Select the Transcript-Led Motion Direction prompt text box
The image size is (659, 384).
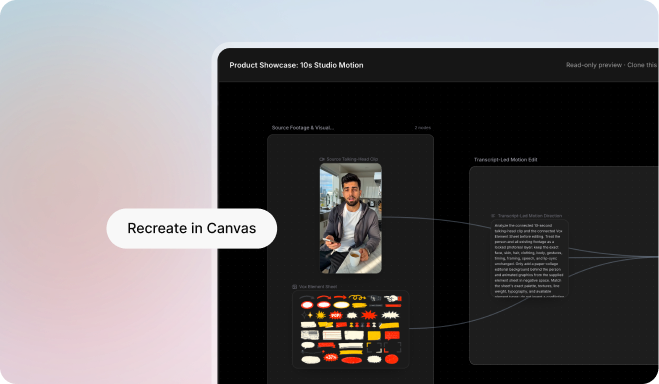(530, 258)
